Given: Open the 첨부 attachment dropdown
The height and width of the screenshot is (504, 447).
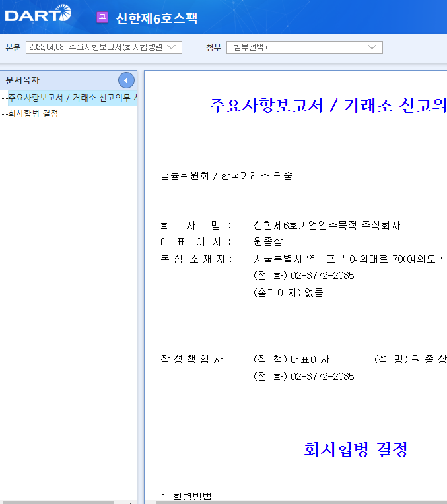Looking at the screenshot, I should tap(304, 47).
